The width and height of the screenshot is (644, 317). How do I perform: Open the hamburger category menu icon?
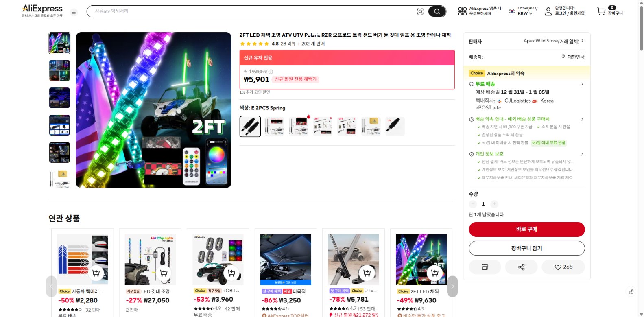[74, 12]
